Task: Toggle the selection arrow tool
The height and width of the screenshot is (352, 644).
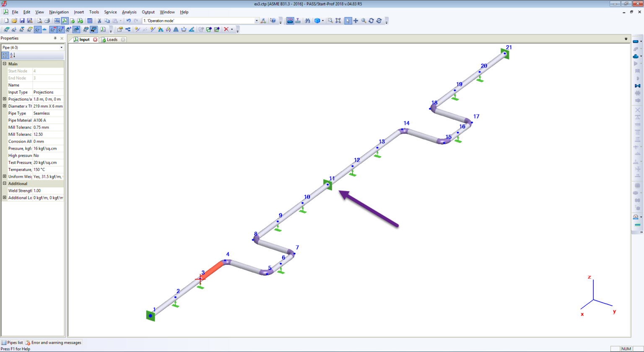Action: [x=348, y=20]
